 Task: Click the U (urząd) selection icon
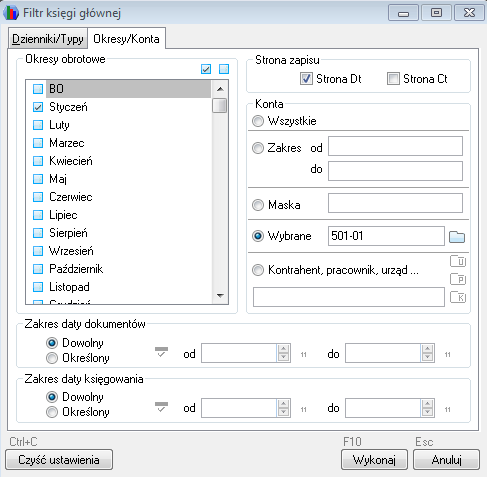tap(458, 261)
